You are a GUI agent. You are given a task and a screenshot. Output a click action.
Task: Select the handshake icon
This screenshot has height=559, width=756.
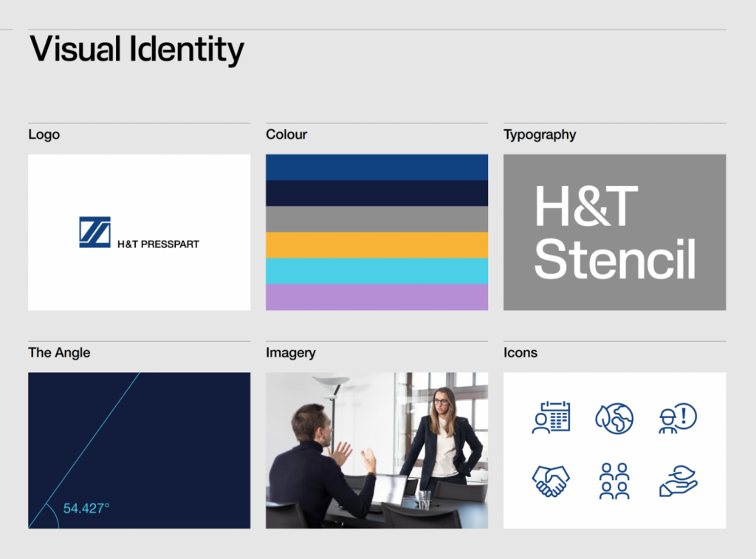[551, 481]
